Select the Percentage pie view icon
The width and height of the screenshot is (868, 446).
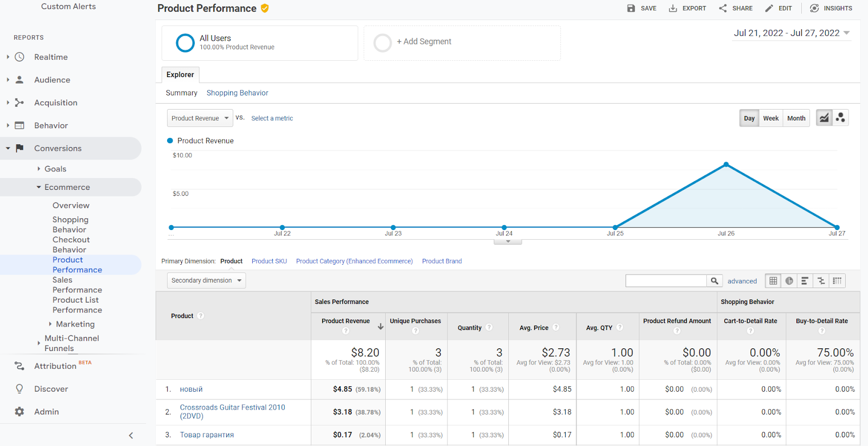pos(789,281)
